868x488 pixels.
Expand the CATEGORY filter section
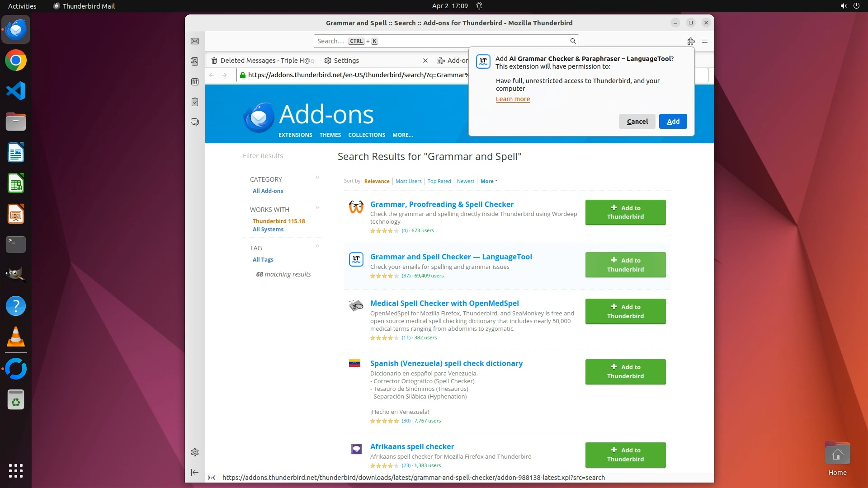tap(317, 178)
